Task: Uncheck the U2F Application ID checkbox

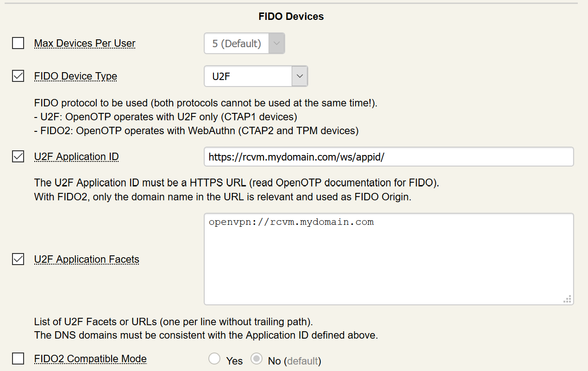Action: point(18,157)
